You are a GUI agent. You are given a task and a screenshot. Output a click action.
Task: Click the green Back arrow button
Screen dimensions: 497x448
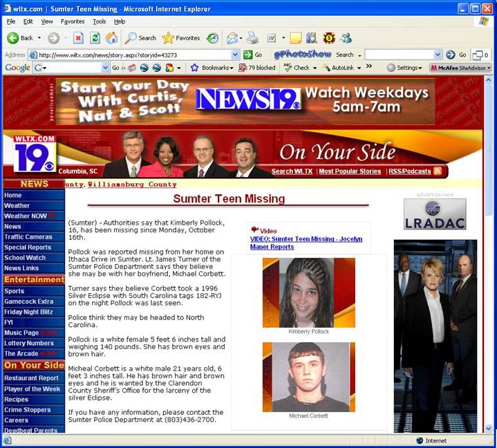point(13,38)
